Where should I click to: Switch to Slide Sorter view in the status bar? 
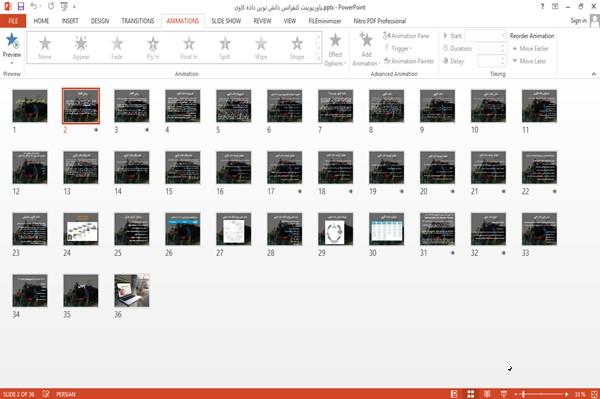point(471,394)
